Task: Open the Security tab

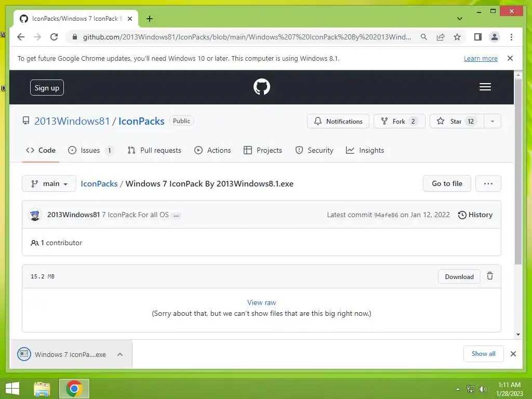Action: point(314,150)
